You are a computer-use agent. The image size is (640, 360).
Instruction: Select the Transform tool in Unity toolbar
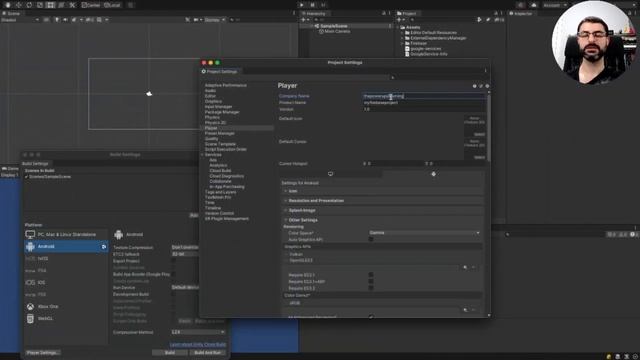[61, 5]
